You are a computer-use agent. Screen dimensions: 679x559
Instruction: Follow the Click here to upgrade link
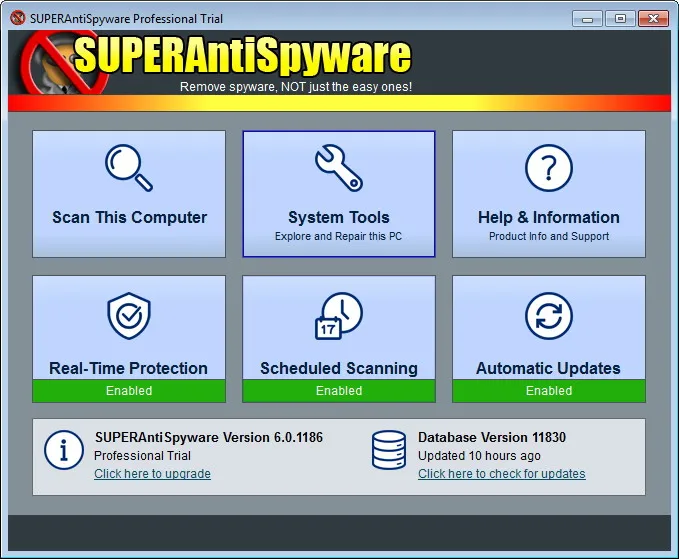[152, 474]
